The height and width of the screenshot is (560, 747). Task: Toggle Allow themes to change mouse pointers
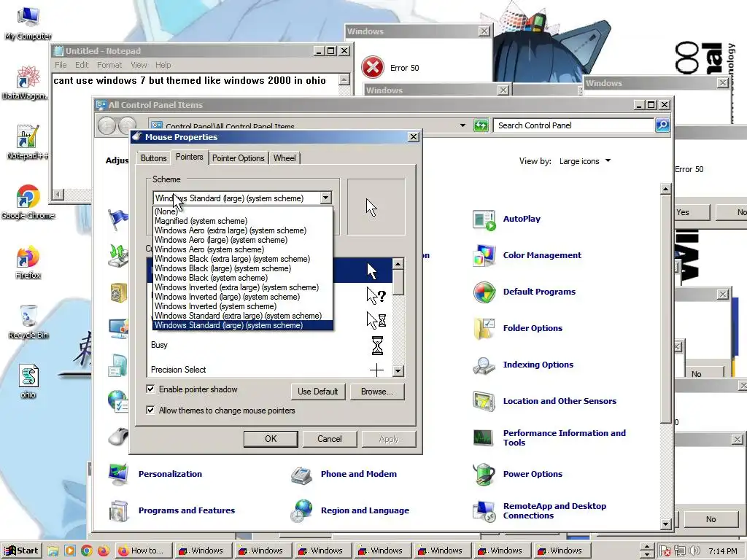[x=150, y=410]
